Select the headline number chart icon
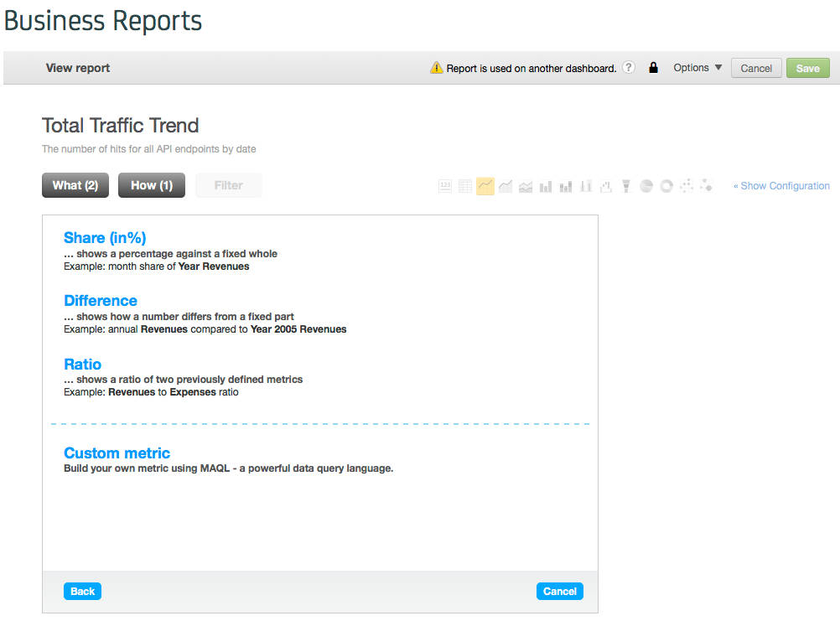Viewport: 840px width, 626px height. click(445, 186)
